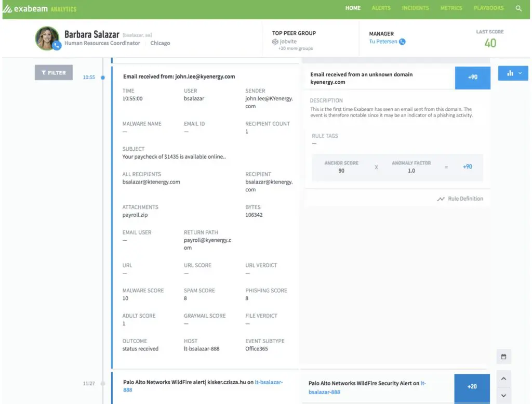Open manager Tu Petersen's profile

(383, 42)
